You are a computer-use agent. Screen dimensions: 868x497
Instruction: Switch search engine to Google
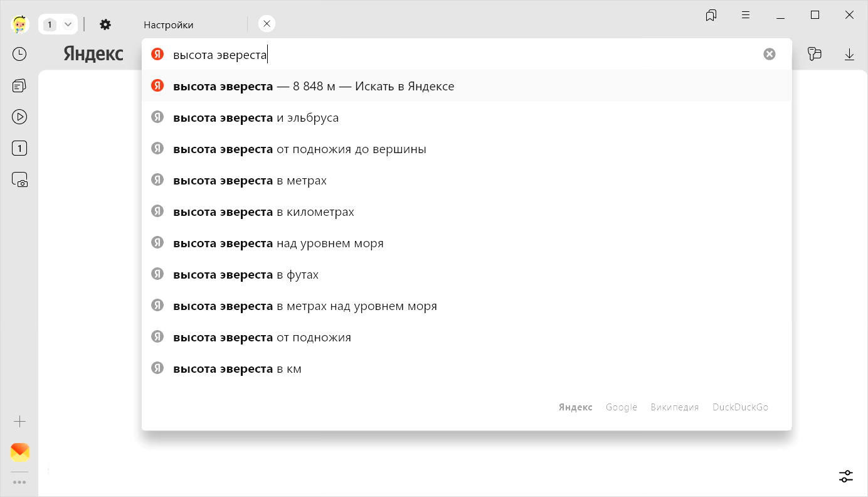[621, 407]
